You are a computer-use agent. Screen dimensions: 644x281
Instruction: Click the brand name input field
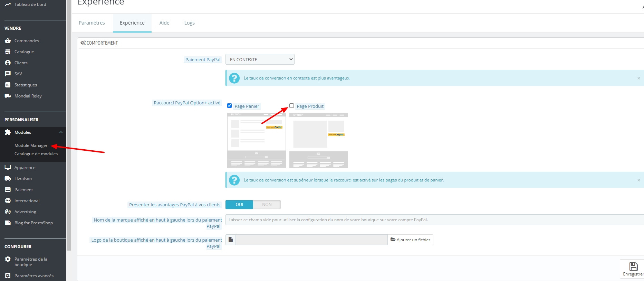pyautogui.click(x=435, y=220)
